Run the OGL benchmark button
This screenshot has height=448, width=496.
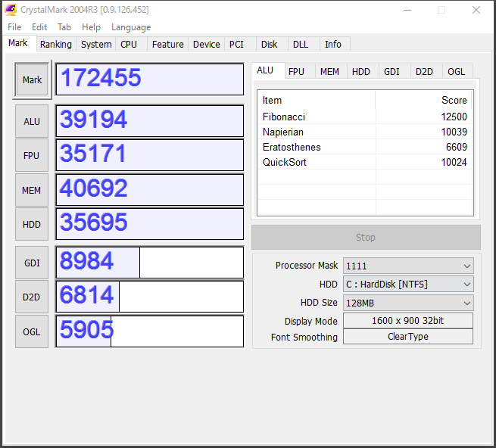(32, 332)
